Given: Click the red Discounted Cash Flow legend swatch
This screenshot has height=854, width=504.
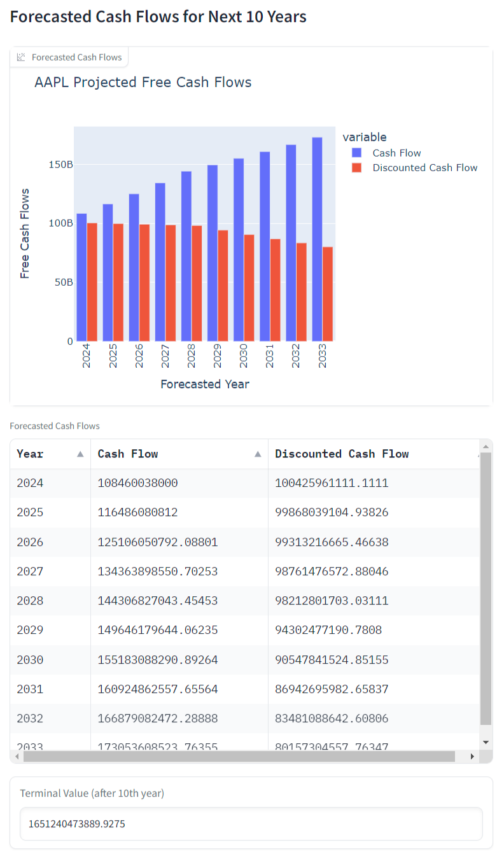Looking at the screenshot, I should 357,167.
